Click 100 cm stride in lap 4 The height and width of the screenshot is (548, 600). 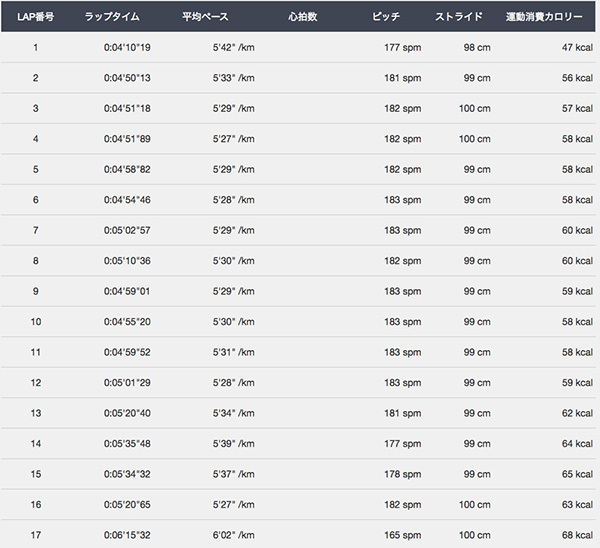click(474, 139)
